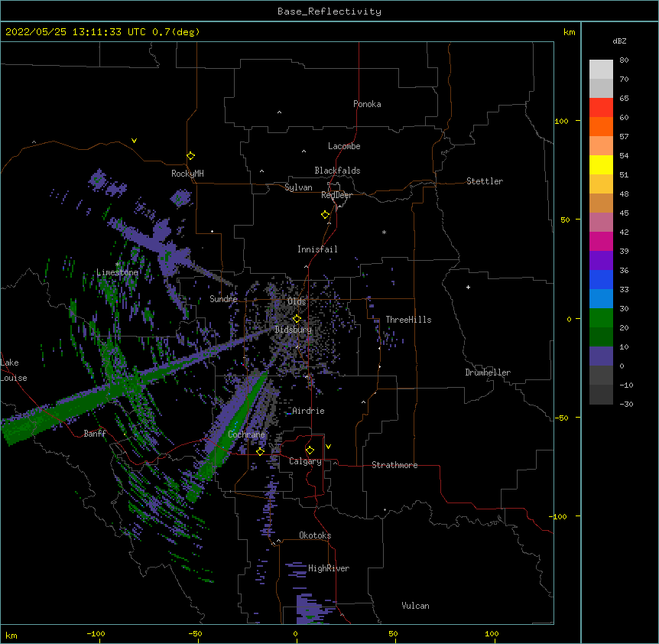Select the Innisfail label
This screenshot has height=644, width=659.
317,249
